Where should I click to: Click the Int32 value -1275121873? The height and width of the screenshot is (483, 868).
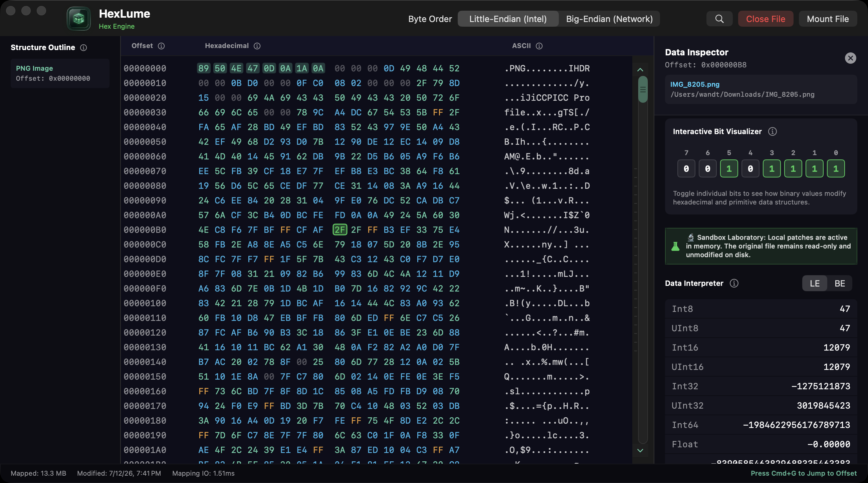tap(821, 386)
